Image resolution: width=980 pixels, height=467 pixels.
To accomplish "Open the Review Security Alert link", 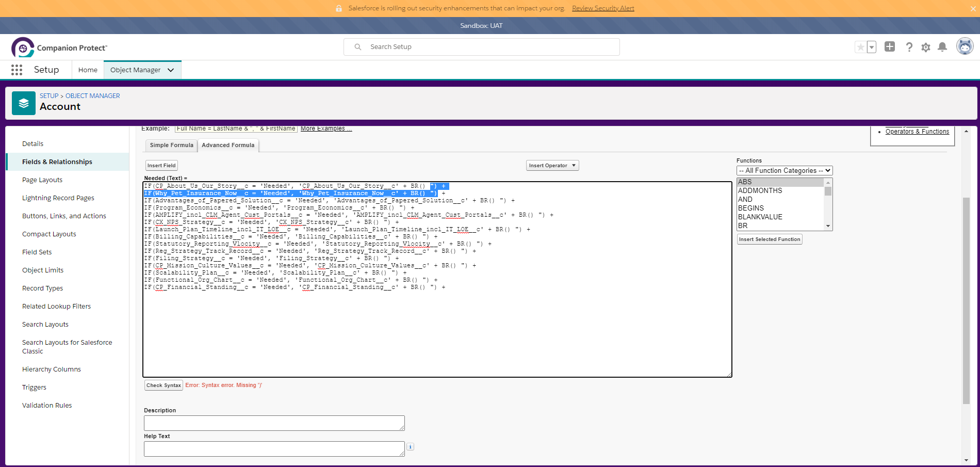I will click(x=603, y=8).
